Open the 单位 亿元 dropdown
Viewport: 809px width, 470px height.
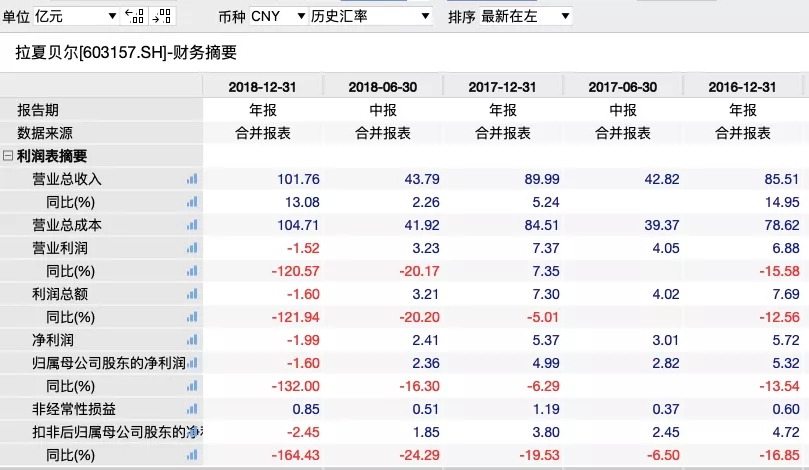pyautogui.click(x=76, y=17)
